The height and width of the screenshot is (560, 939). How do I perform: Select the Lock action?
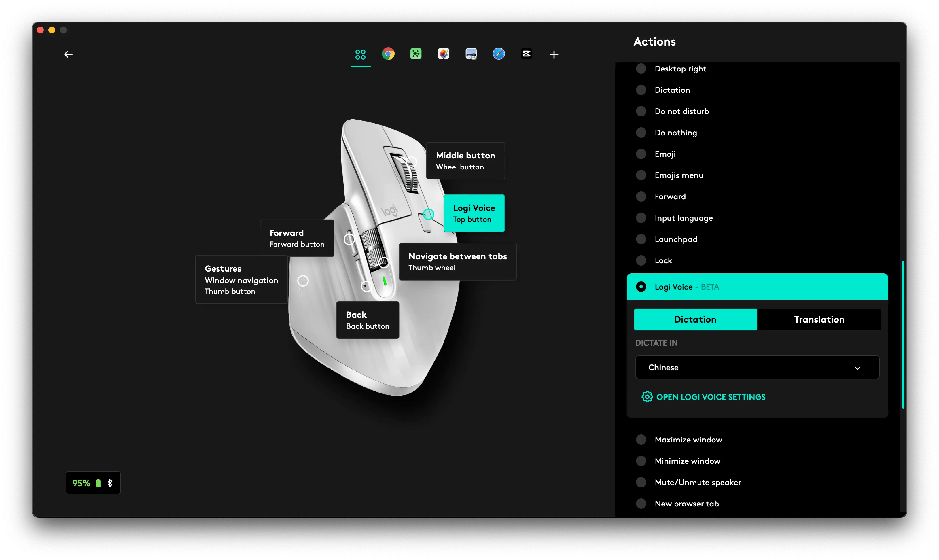654,260
